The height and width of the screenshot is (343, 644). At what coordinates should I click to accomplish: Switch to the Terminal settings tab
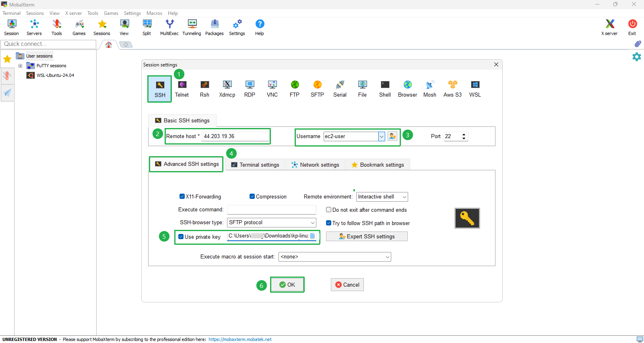click(x=256, y=165)
